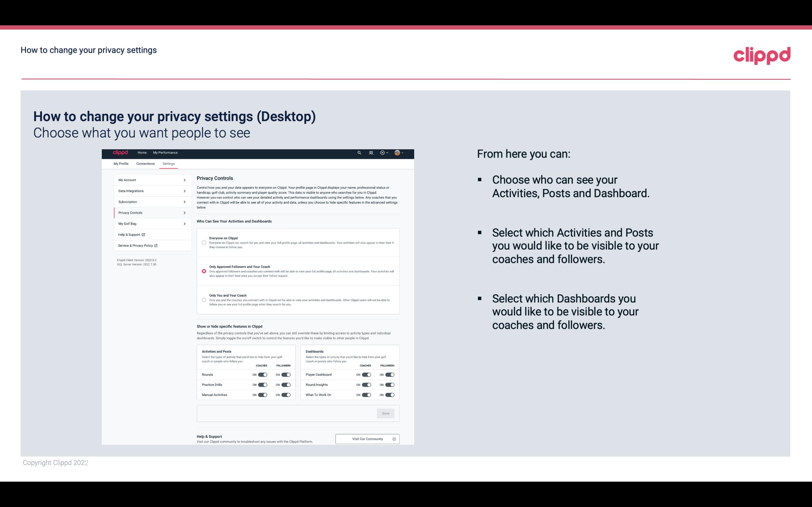812x507 pixels.
Task: Select Only Approved Followers radio button
Action: 203,271
